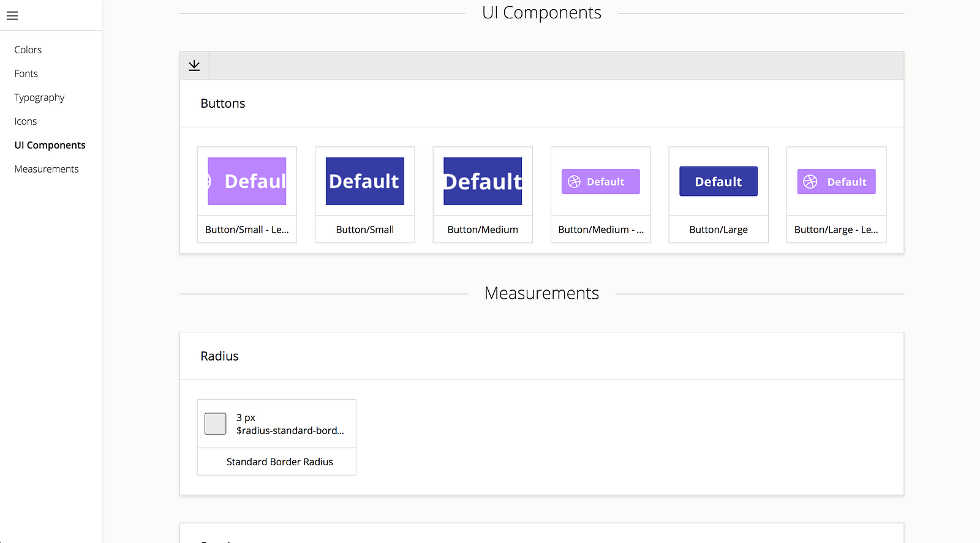
Task: Click the download arrow icon
Action: click(x=194, y=66)
